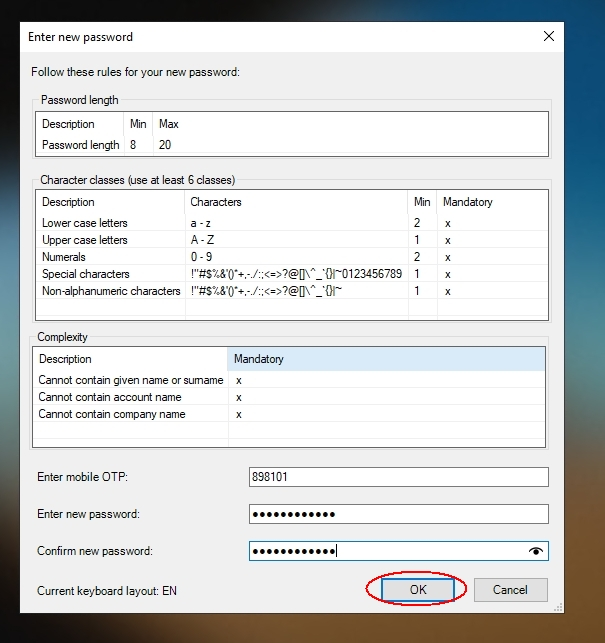Cancel the password change
This screenshot has width=605, height=643.
coord(510,590)
